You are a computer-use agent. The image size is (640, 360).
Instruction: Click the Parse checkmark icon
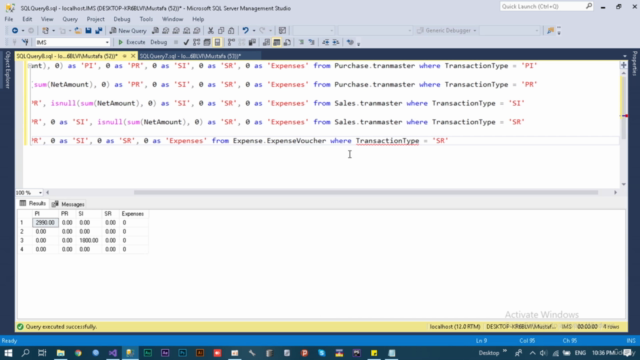[186, 42]
